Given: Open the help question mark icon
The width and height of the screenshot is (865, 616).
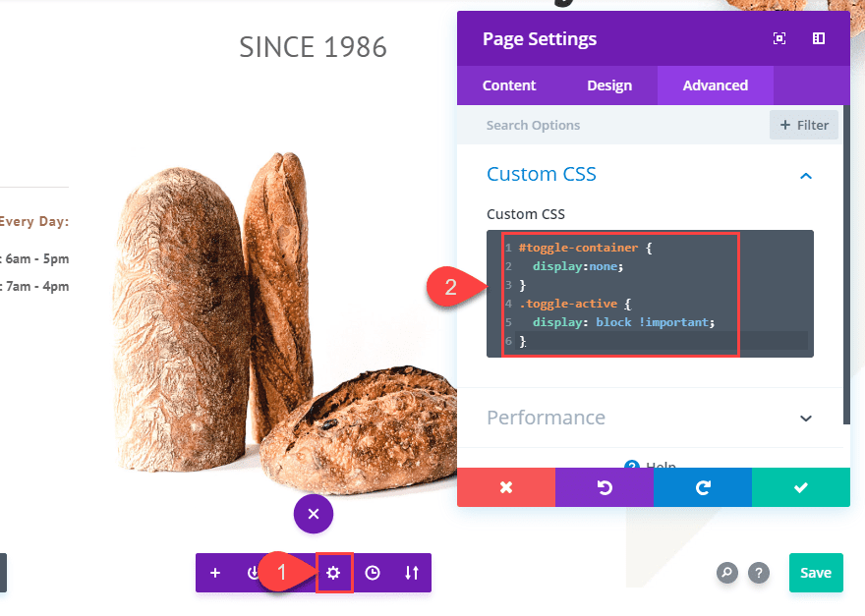Looking at the screenshot, I should pos(758,573).
